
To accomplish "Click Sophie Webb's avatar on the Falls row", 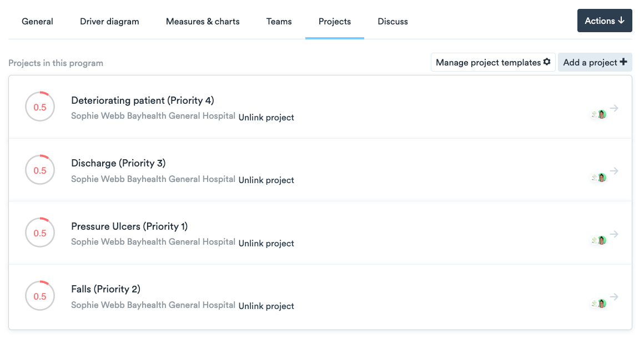I will [x=601, y=303].
